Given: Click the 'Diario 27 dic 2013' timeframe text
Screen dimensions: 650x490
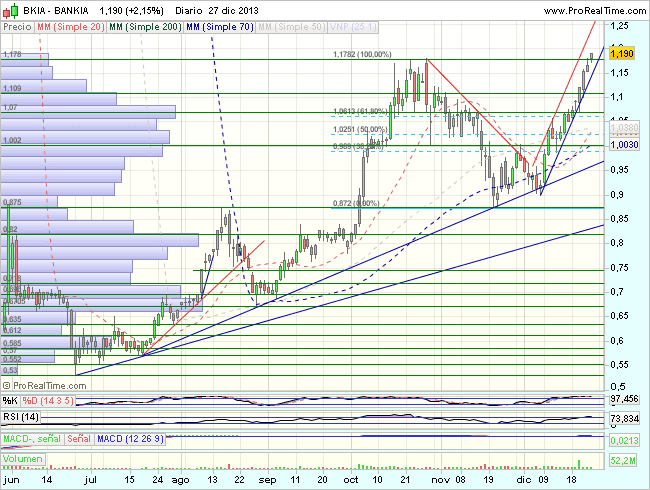Looking at the screenshot, I should click(217, 11).
